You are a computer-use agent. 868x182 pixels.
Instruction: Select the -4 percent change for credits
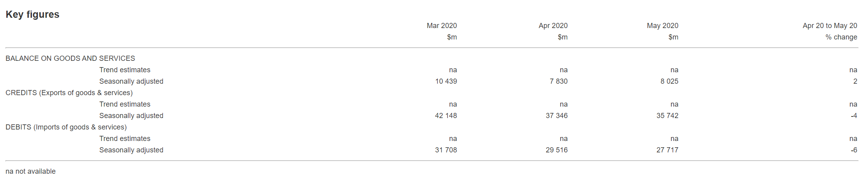pyautogui.click(x=853, y=116)
